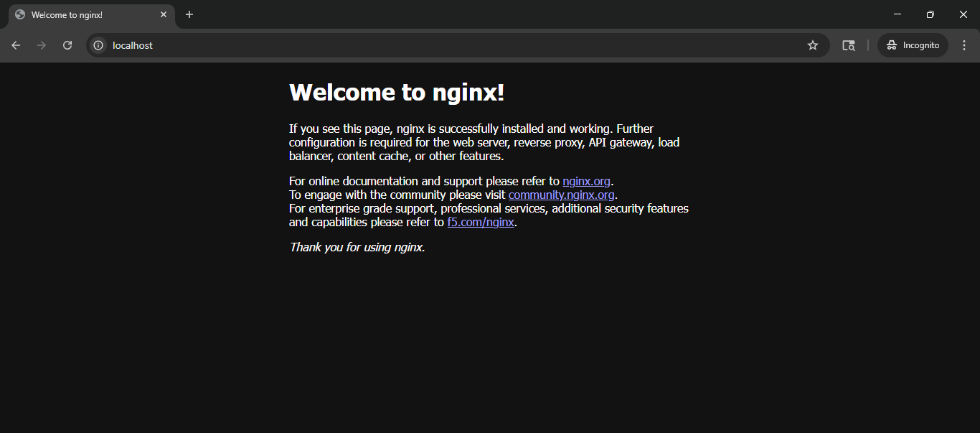This screenshot has height=433, width=980.
Task: Go back with the browser back arrow
Action: coord(16,45)
